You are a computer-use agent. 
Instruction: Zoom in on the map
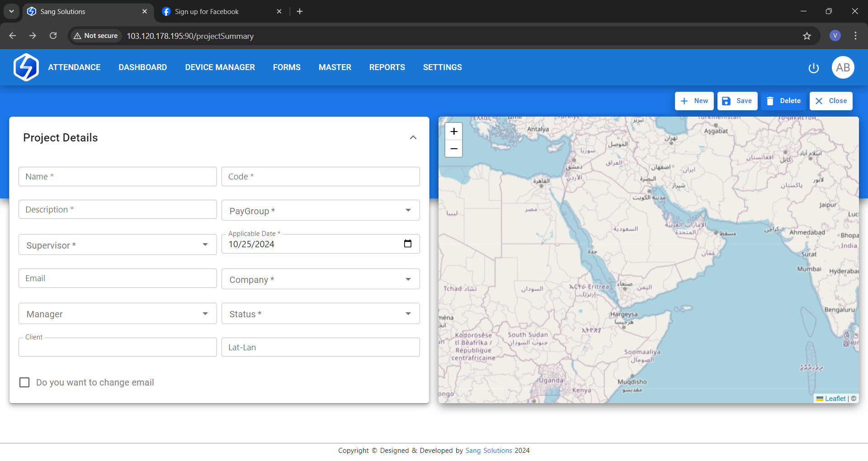pos(454,132)
